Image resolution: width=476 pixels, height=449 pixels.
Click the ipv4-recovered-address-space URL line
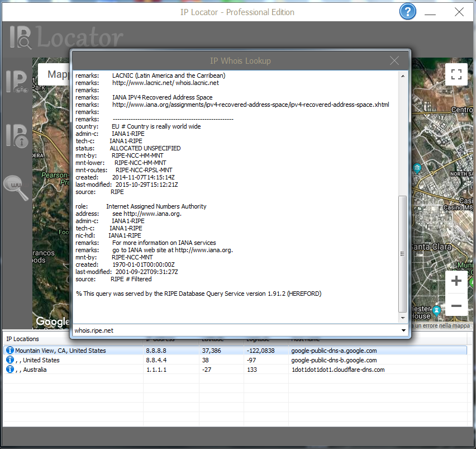(250, 105)
